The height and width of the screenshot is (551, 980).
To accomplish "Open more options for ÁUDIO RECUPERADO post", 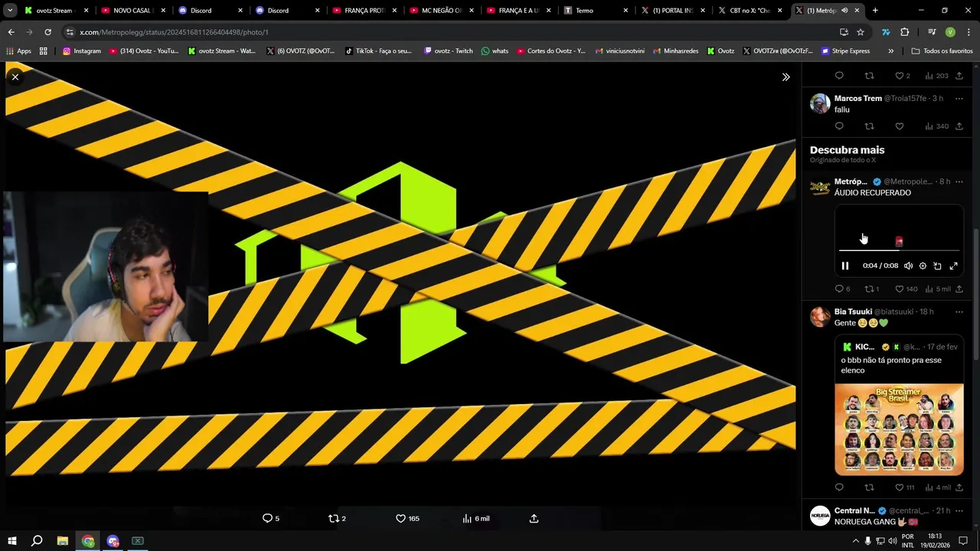I will pyautogui.click(x=959, y=182).
